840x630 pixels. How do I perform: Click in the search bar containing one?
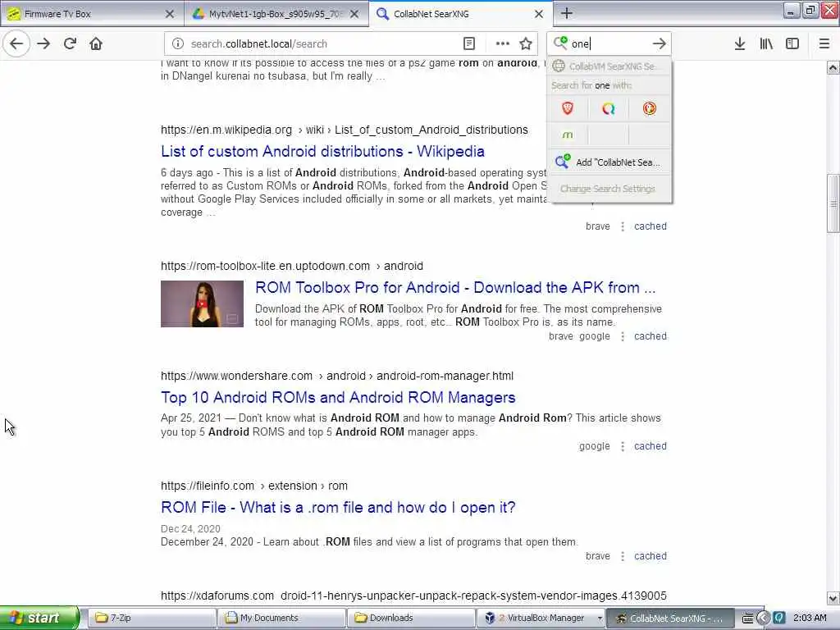click(609, 44)
